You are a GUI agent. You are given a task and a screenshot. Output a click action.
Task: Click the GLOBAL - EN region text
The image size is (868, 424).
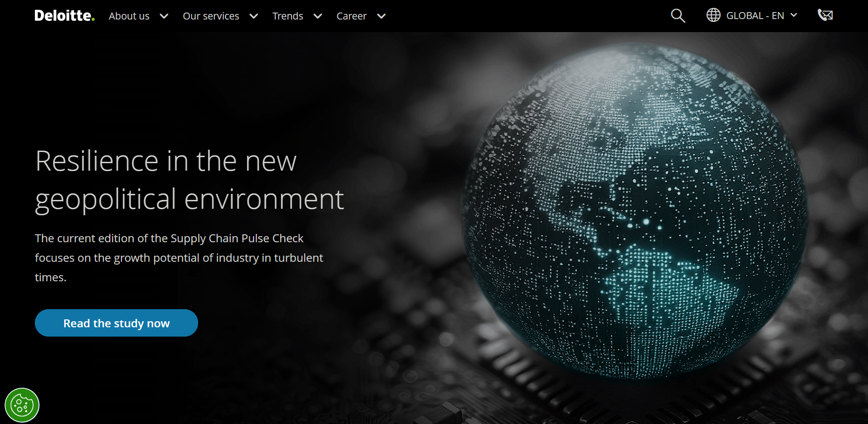755,16
